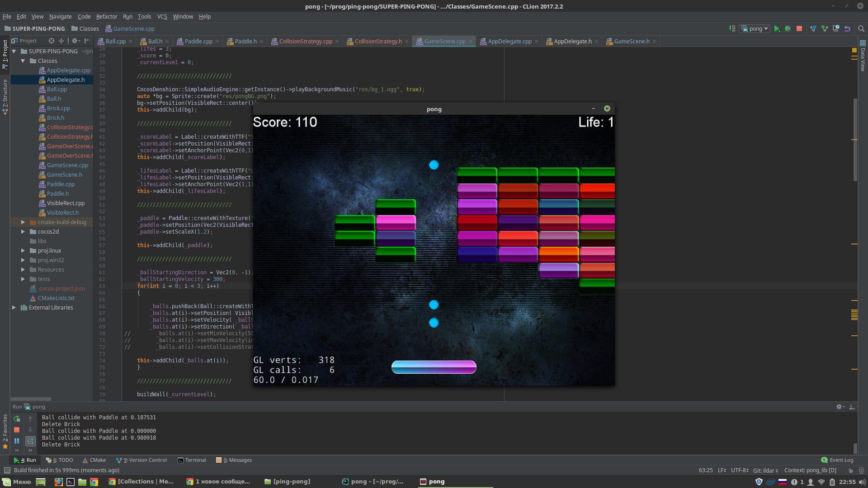Switch keyboard layout via the Russian flag icon

(x=783, y=482)
